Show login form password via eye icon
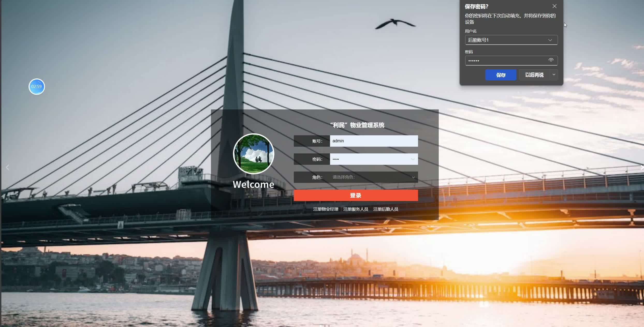The image size is (644, 327). [413, 159]
